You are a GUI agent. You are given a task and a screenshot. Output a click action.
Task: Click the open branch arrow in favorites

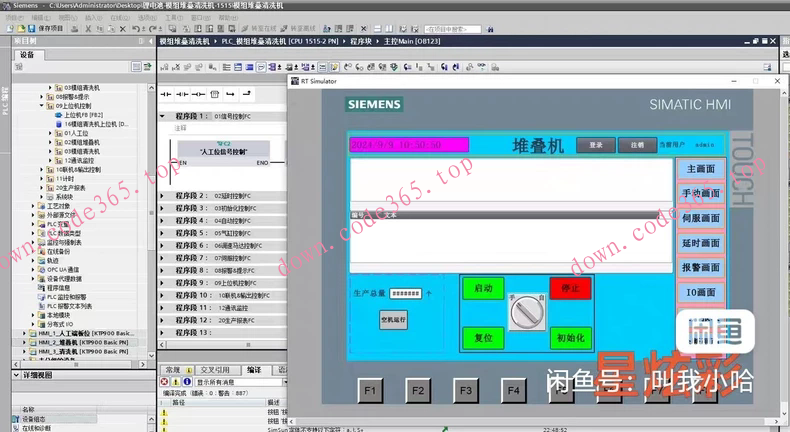click(230, 94)
